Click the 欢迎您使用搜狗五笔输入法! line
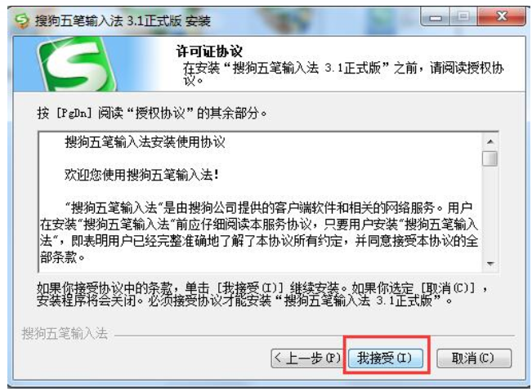The width and height of the screenshot is (532, 392). click(142, 175)
